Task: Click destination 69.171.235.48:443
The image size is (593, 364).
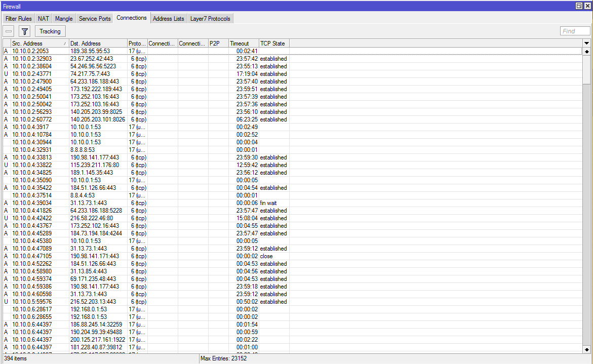Action: (x=93, y=279)
